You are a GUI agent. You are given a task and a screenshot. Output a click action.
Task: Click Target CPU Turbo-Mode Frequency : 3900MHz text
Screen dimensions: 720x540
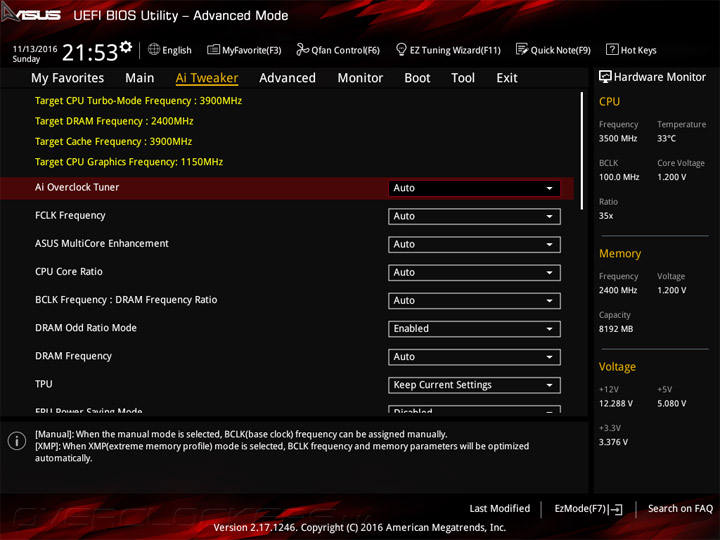pyautogui.click(x=138, y=101)
